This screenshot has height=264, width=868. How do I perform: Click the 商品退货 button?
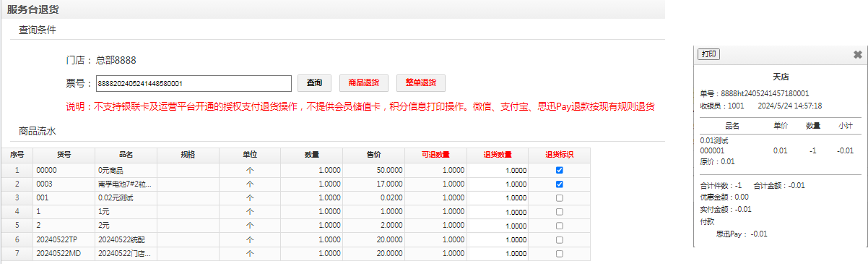[364, 82]
